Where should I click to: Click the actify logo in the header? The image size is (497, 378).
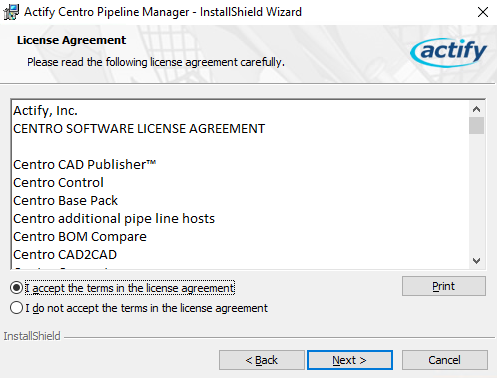point(449,52)
